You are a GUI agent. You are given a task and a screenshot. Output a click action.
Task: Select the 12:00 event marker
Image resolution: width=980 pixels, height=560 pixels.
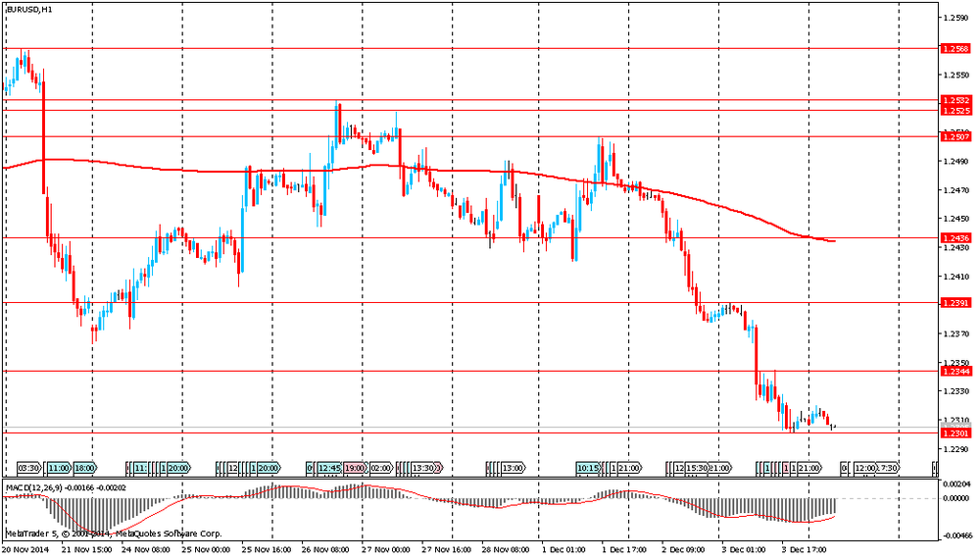click(x=865, y=468)
